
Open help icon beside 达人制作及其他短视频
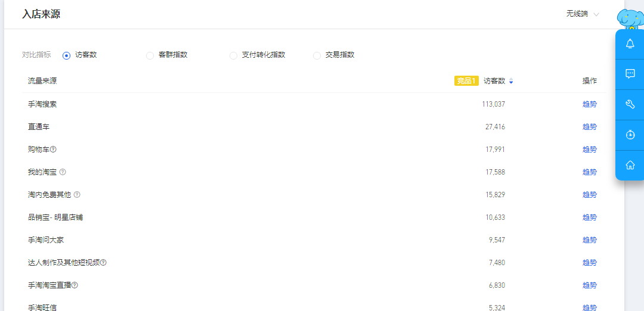point(103,263)
